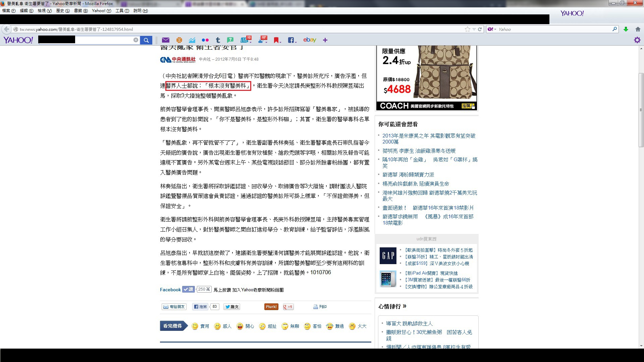Bookmark this page with the star

pos(468,29)
